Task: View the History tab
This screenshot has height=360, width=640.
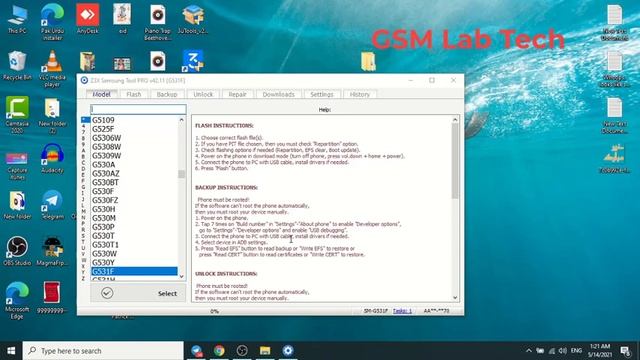Action: pos(360,94)
